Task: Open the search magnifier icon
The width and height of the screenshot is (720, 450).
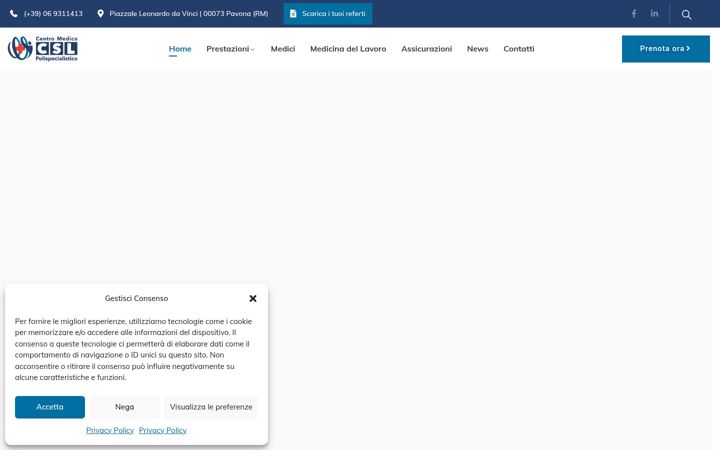Action: pyautogui.click(x=686, y=14)
